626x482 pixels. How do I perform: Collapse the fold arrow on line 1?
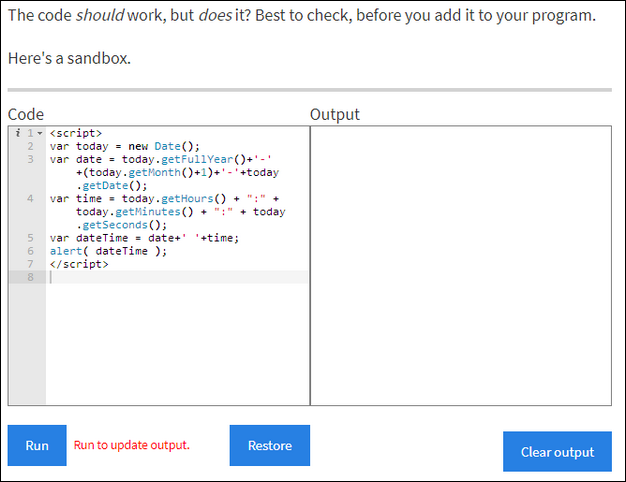point(40,133)
